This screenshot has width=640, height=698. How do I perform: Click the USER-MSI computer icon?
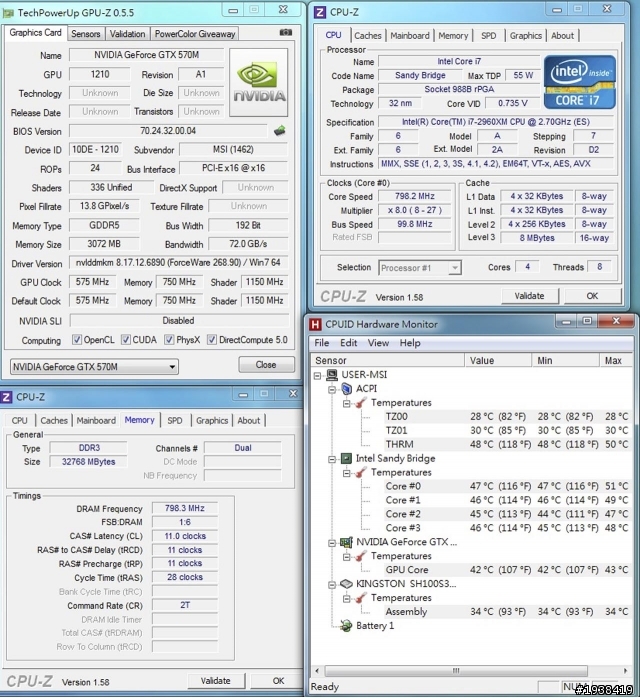332,375
